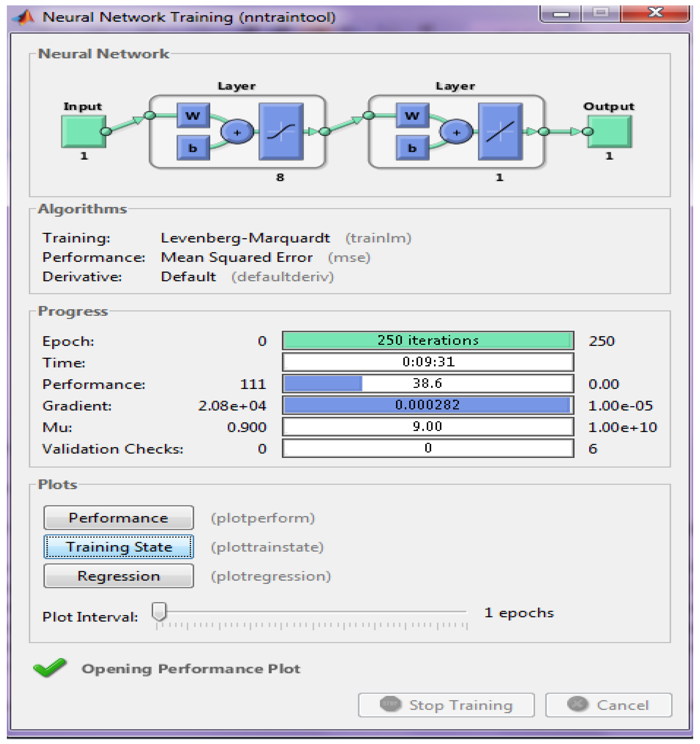Image resolution: width=700 pixels, height=744 pixels.
Task: Click the sum node in the second layer
Action: 456,132
